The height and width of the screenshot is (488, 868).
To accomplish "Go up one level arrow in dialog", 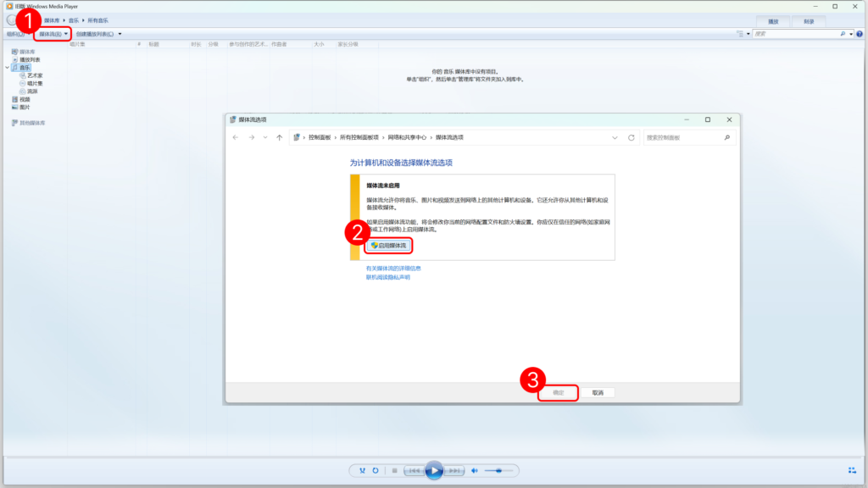I will (279, 137).
